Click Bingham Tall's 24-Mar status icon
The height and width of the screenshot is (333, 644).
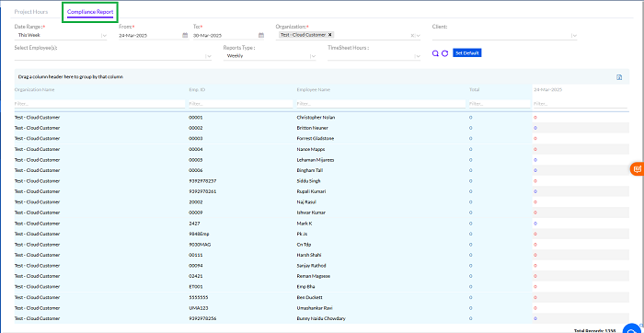point(535,170)
